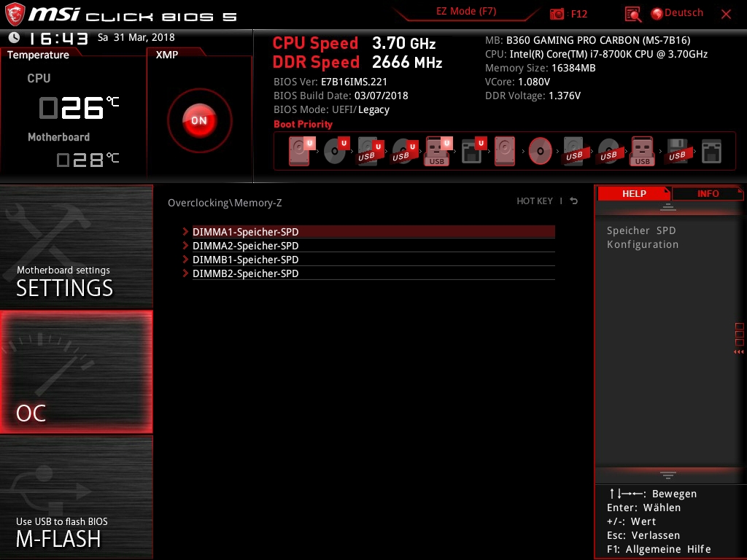Select the legacy network boot device icon
The image size is (747, 560).
[x=711, y=152]
